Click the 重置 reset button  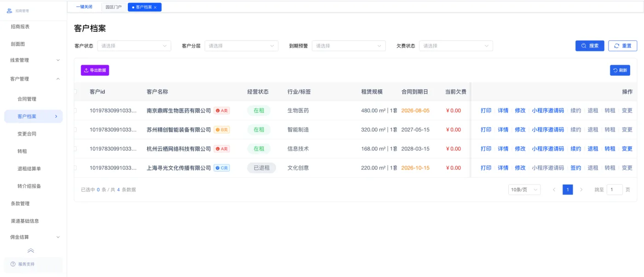622,46
